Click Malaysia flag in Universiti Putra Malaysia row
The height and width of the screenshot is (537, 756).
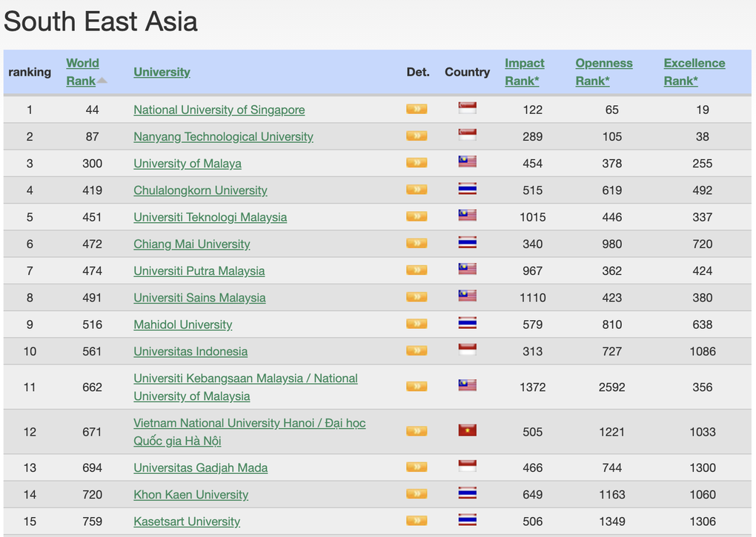(467, 269)
